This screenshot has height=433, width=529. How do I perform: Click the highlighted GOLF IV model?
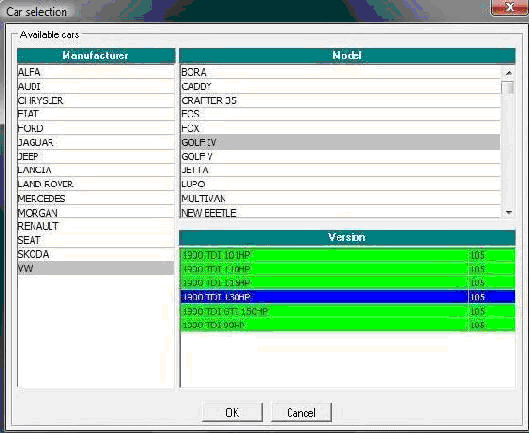click(x=340, y=142)
